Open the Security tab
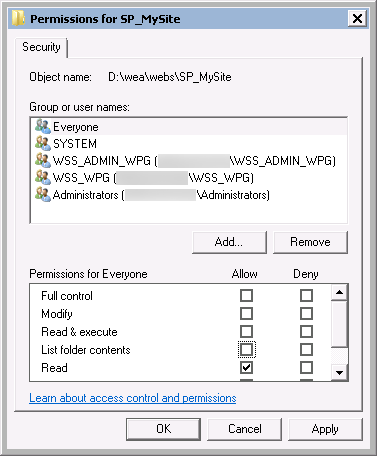 click(x=41, y=47)
